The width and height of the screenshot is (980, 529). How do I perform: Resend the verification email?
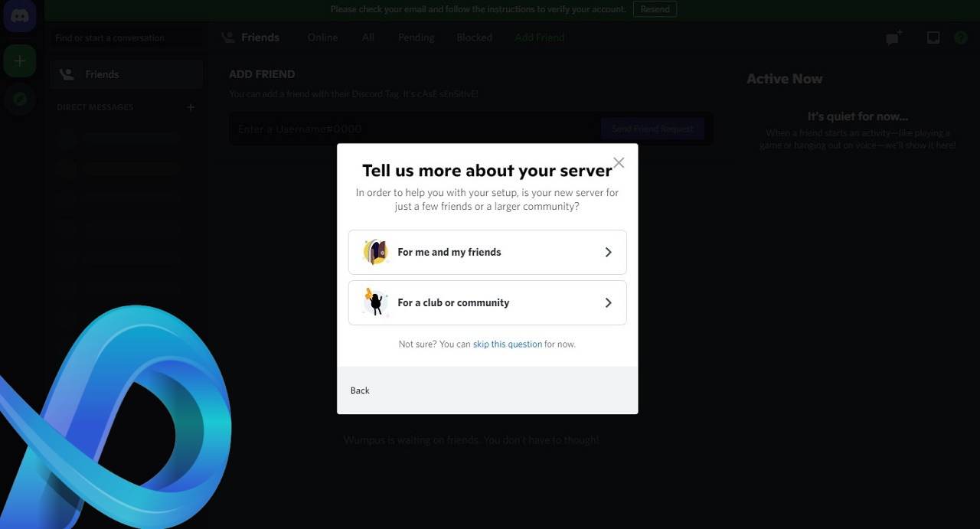point(655,9)
